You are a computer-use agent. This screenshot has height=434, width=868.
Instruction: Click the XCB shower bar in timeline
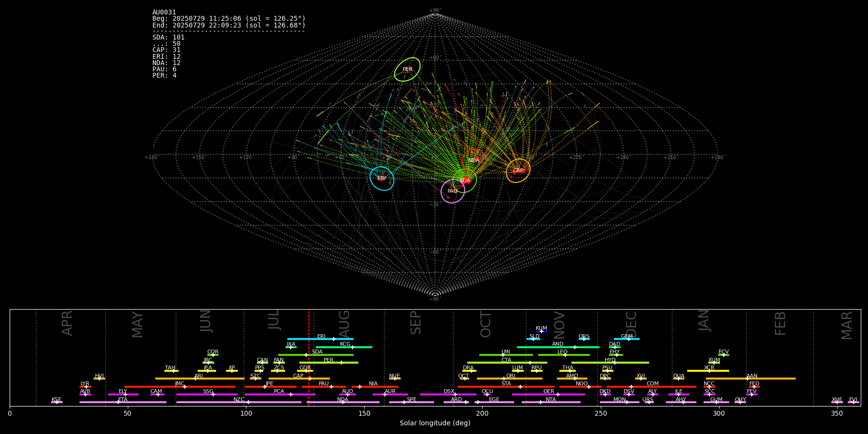click(708, 371)
